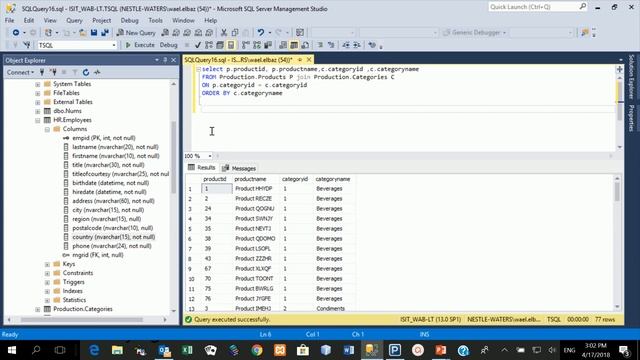Image resolution: width=640 pixels, height=360 pixels.
Task: Click the Product QDOMO cell
Action: (x=255, y=239)
